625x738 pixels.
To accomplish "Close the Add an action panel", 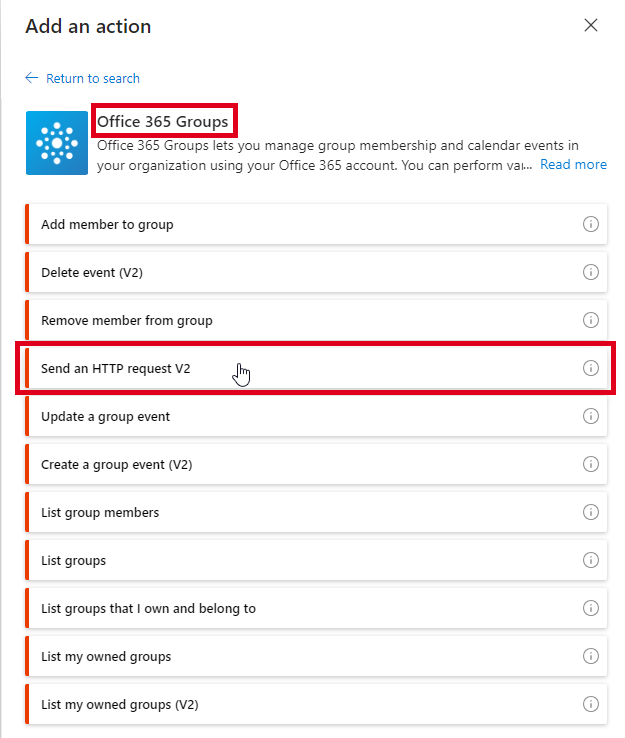I will [x=591, y=25].
